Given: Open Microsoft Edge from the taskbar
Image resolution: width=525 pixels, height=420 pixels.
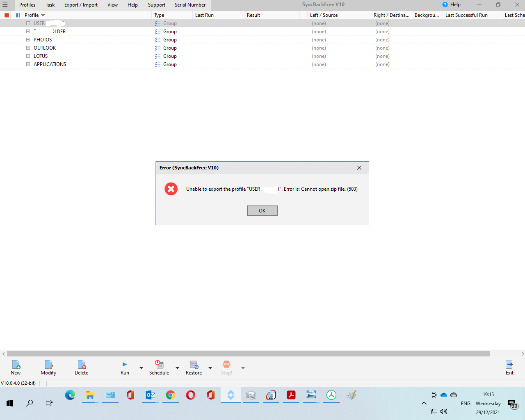Looking at the screenshot, I should [x=70, y=395].
